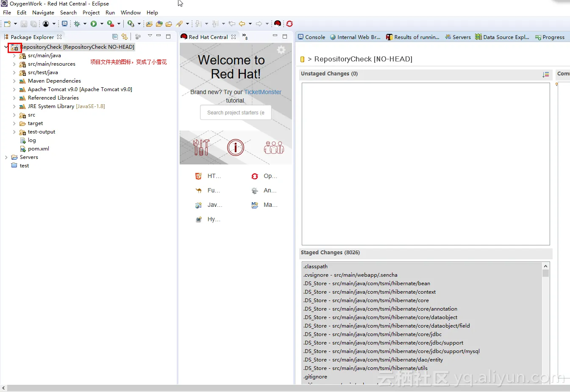Click the open folder toolbar icon
Image resolution: width=570 pixels, height=392 pixels.
pos(169,24)
